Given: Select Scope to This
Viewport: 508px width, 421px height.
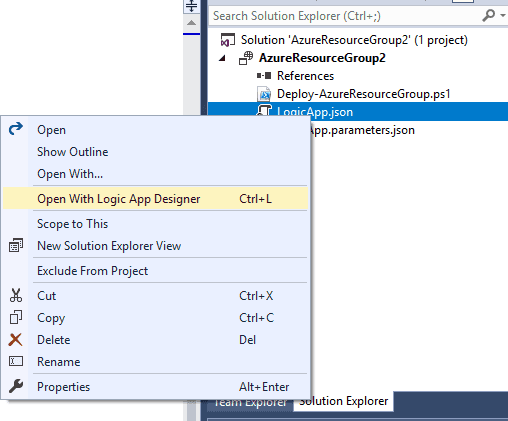Looking at the screenshot, I should click(155, 224).
